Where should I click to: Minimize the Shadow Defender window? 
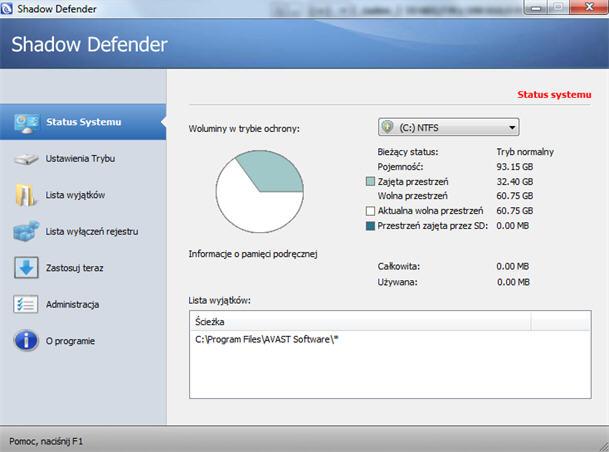tap(537, 7)
